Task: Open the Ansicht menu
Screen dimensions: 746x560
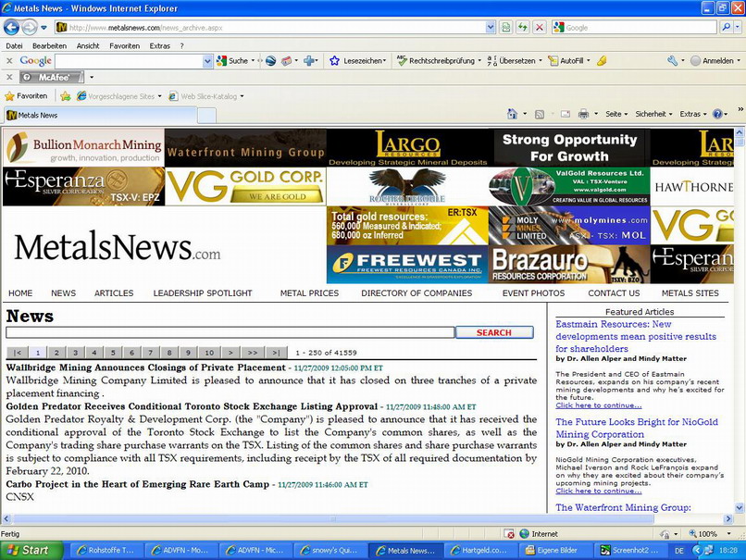Action: [88, 45]
